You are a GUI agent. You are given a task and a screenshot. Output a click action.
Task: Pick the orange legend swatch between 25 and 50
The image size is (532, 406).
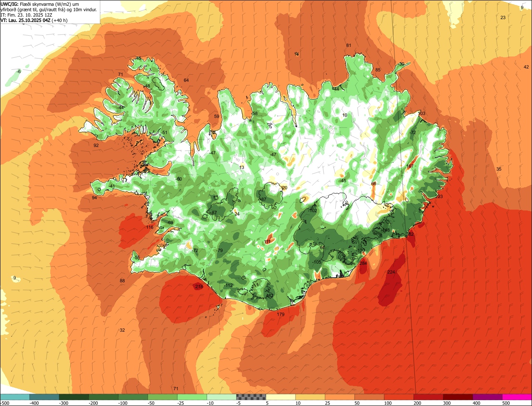pos(340,397)
